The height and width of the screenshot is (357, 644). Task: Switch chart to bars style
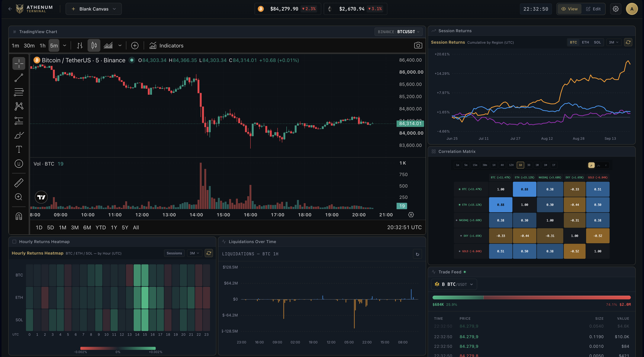click(x=80, y=46)
